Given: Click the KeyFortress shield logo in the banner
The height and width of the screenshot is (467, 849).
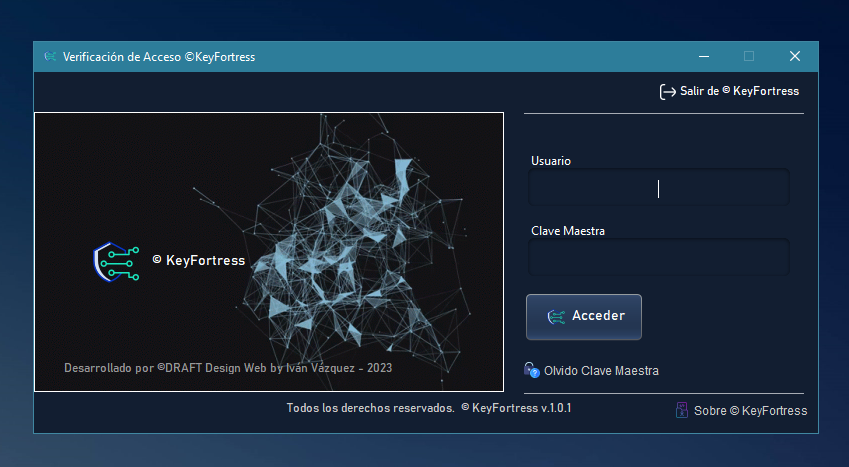Looking at the screenshot, I should [115, 261].
